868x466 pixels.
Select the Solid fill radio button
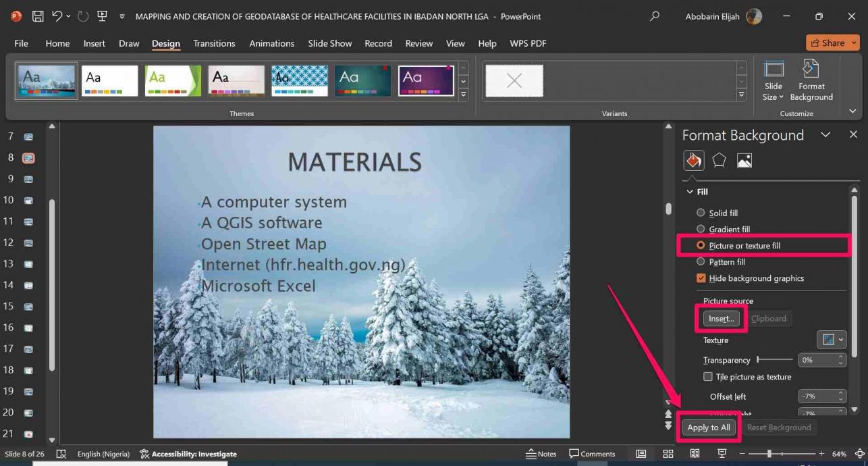pyautogui.click(x=701, y=213)
